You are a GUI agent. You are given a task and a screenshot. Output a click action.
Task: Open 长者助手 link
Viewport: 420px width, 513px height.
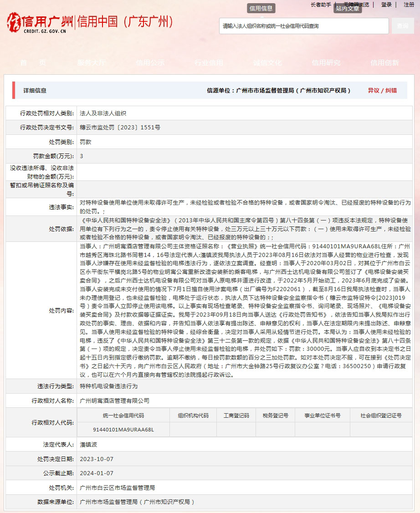(x=321, y=5)
